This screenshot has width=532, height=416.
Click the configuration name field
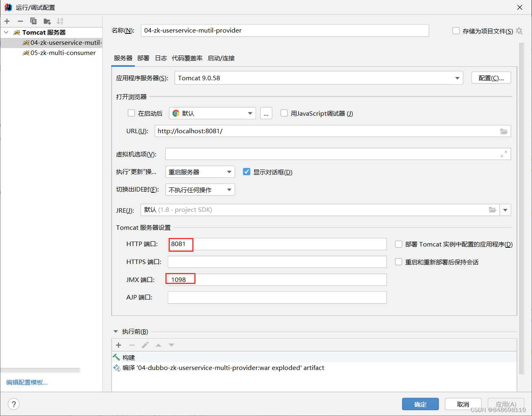point(285,31)
